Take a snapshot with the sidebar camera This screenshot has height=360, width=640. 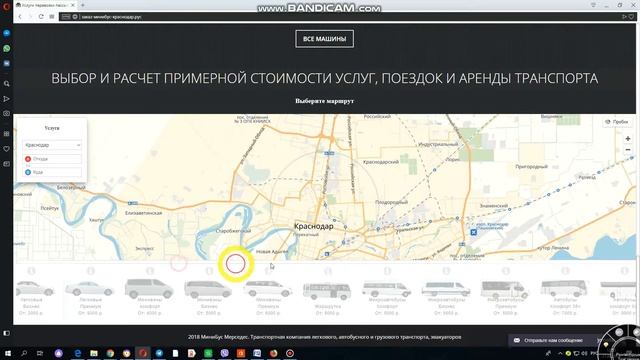pos(7,113)
